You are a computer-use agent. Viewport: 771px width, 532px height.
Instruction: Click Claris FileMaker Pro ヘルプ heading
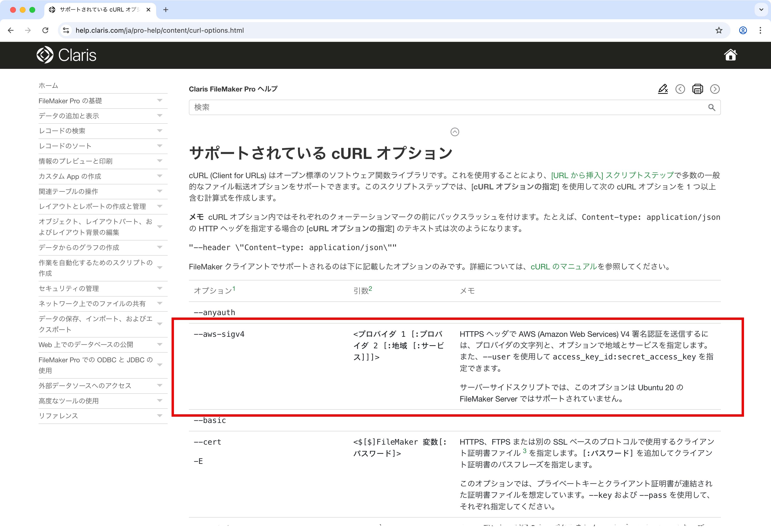pyautogui.click(x=233, y=89)
